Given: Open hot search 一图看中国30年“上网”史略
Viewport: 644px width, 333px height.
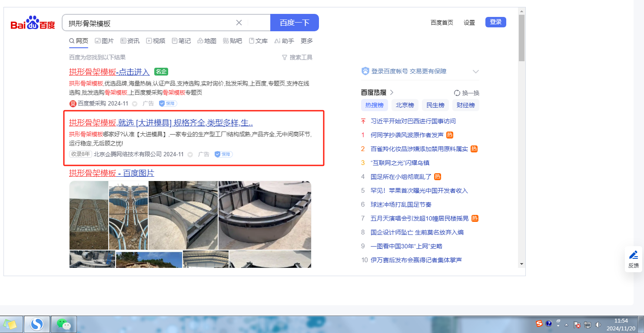Looking at the screenshot, I should [406, 246].
